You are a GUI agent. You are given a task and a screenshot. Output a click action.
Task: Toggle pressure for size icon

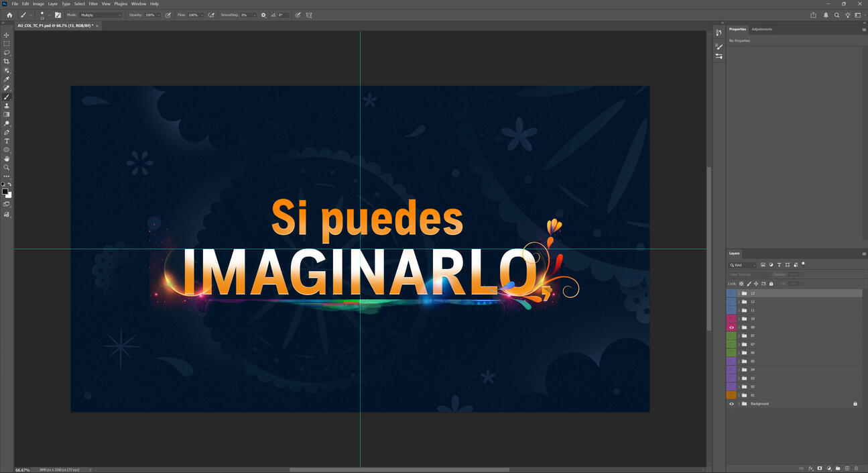tap(298, 15)
